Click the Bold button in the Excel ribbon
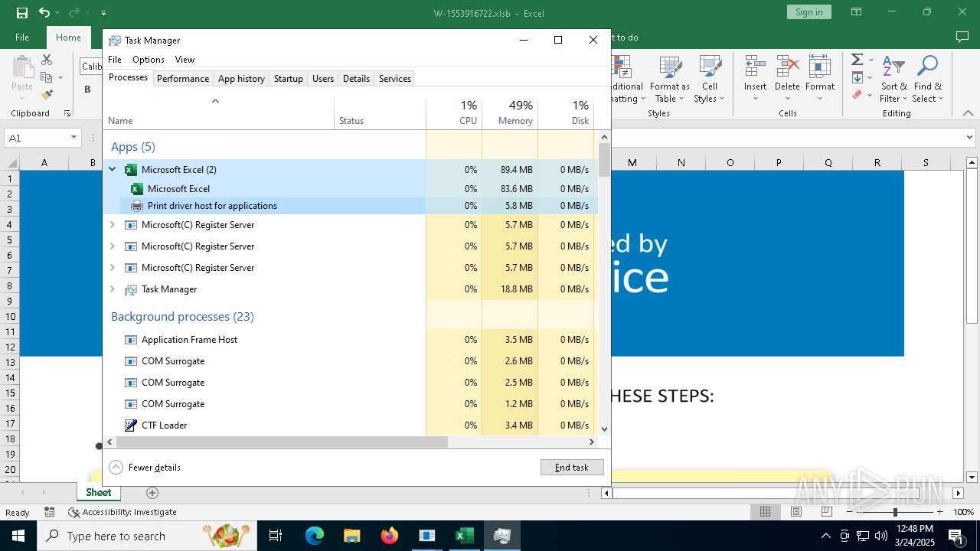980x551 pixels. pyautogui.click(x=87, y=89)
